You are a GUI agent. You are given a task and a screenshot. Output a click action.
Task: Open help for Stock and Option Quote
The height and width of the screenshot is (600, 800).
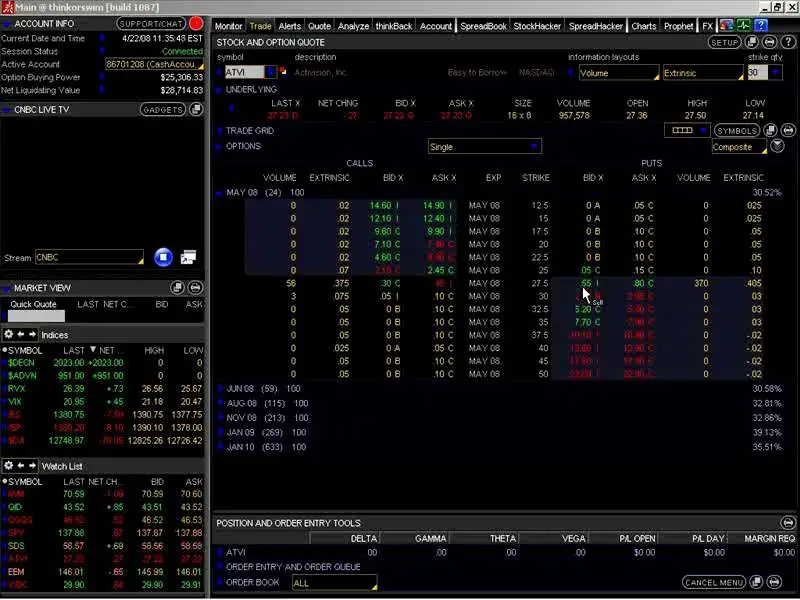[x=788, y=42]
